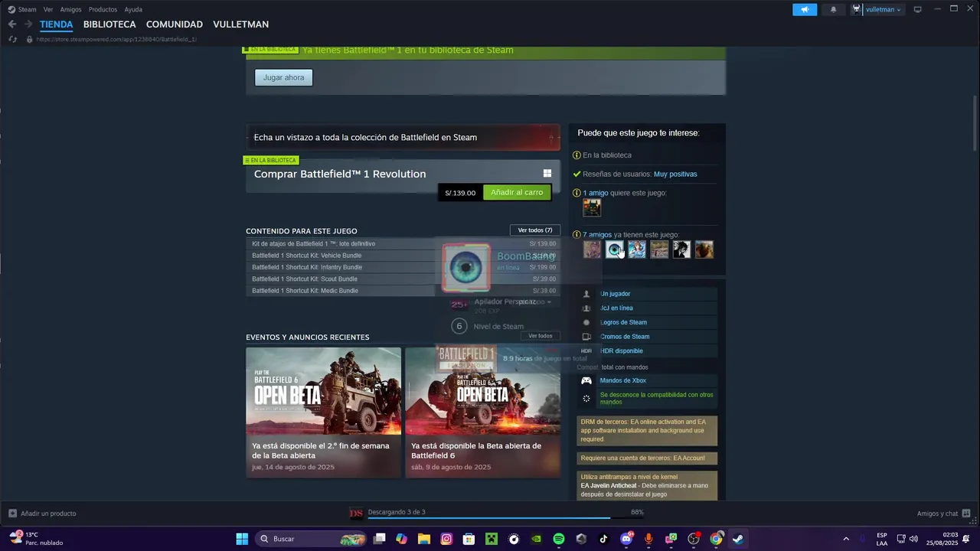Select the Vehicle Bundle shortcut kit

tap(403, 256)
